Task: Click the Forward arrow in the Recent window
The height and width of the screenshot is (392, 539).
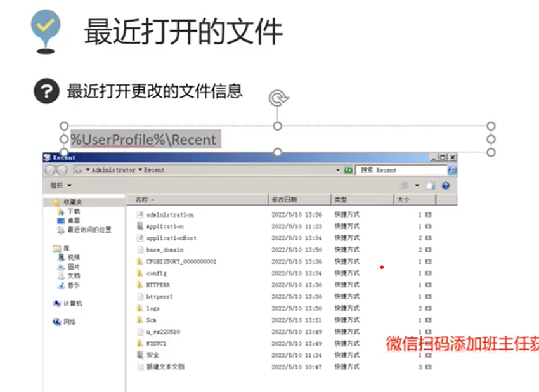Action: click(x=62, y=170)
